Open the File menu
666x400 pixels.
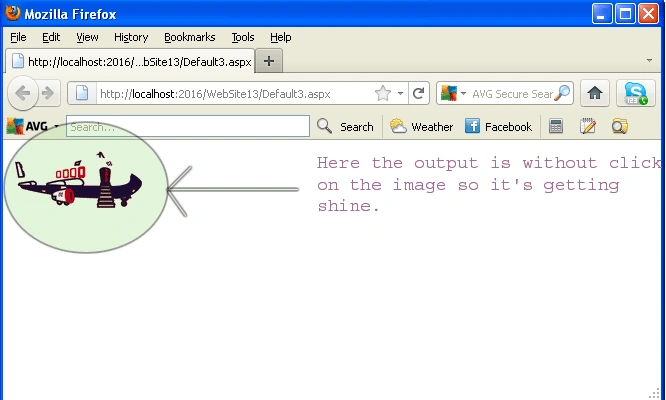tap(18, 37)
